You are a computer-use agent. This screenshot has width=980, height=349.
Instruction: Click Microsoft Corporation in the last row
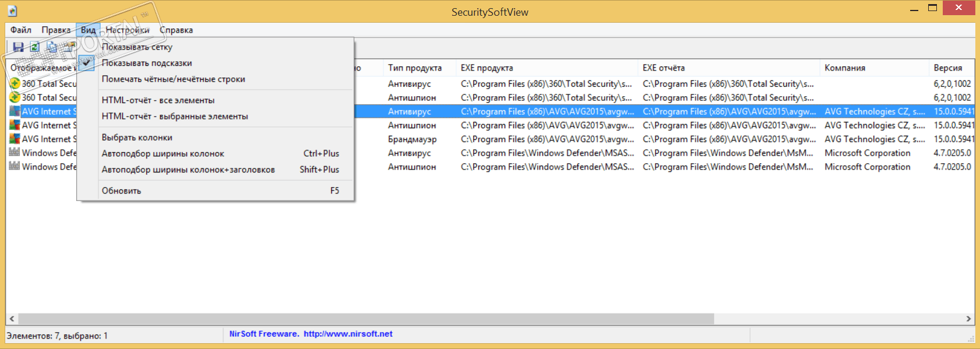tap(867, 167)
